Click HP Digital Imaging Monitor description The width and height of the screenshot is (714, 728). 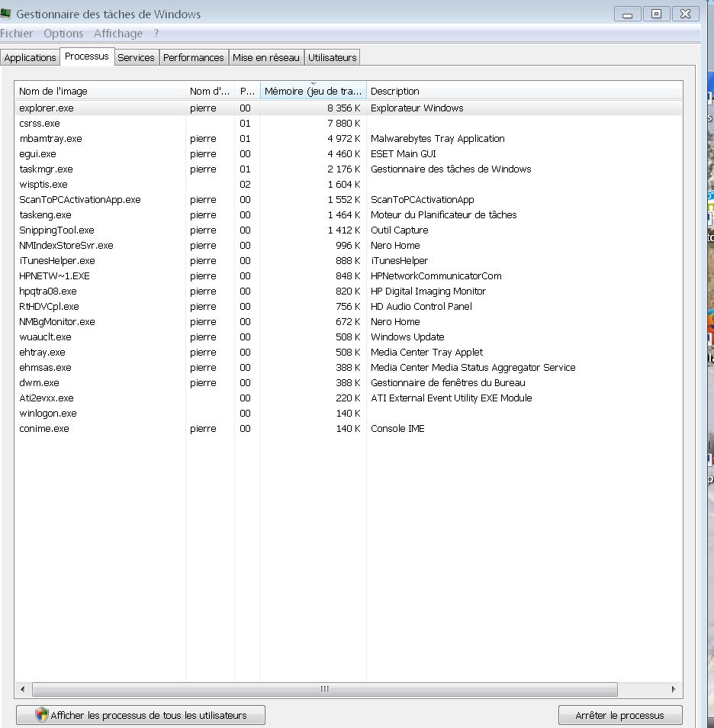[428, 292]
